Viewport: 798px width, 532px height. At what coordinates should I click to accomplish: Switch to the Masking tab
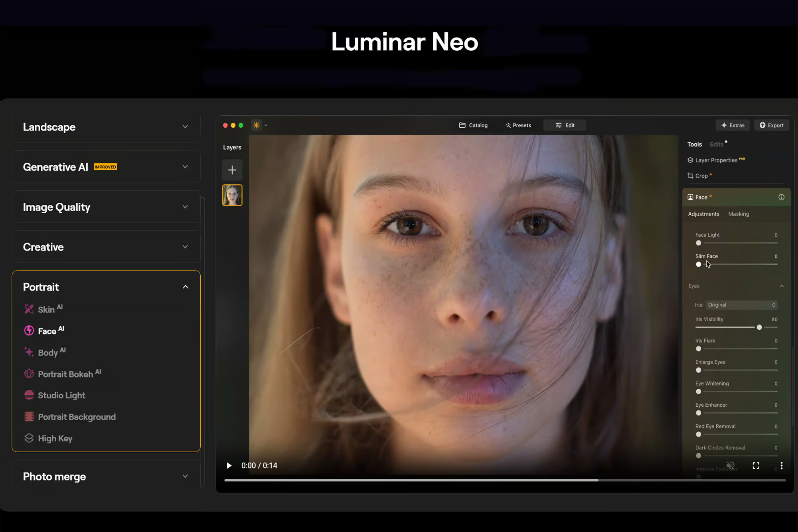tap(739, 214)
